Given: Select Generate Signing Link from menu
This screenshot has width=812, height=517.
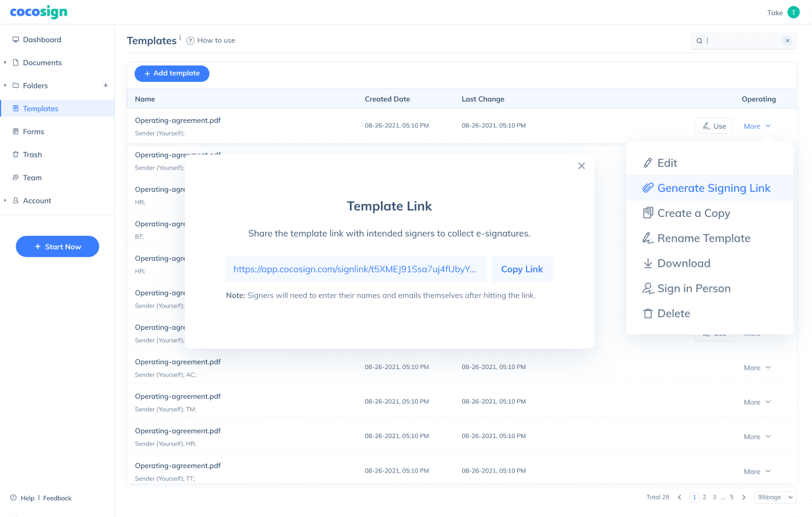Looking at the screenshot, I should (x=713, y=188).
